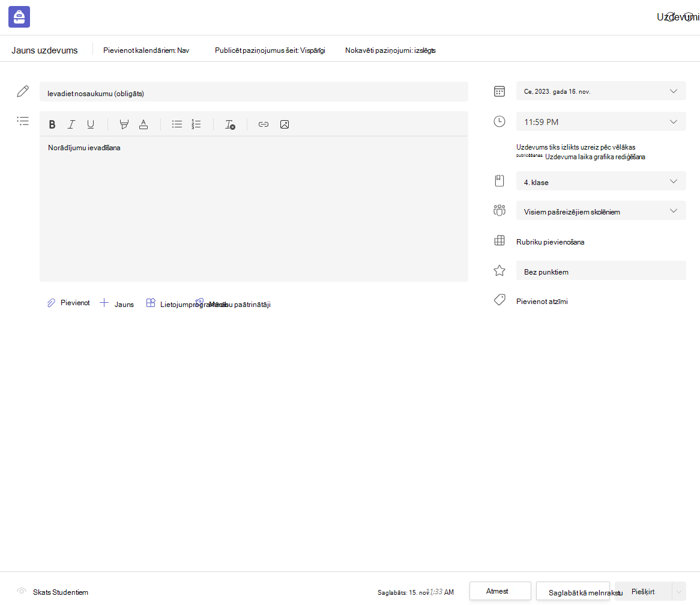Click 'Nokavēti paziņojumi: izslēgts' setting

(390, 50)
